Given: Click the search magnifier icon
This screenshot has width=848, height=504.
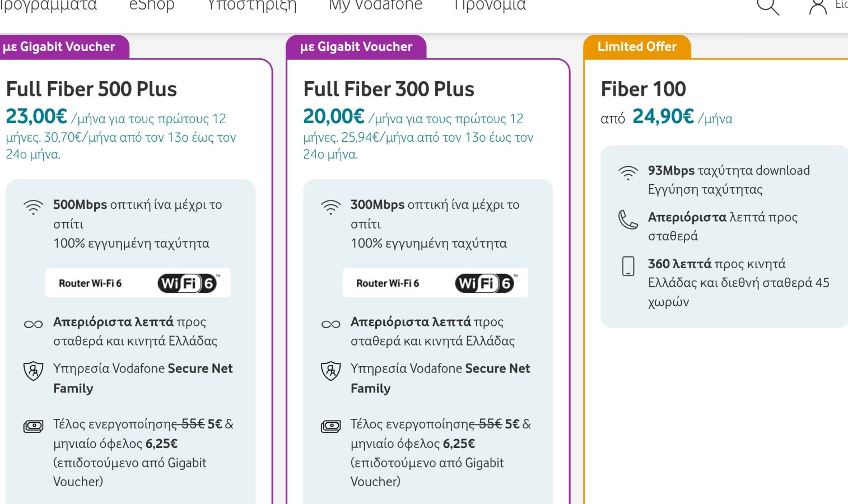Looking at the screenshot, I should (768, 7).
